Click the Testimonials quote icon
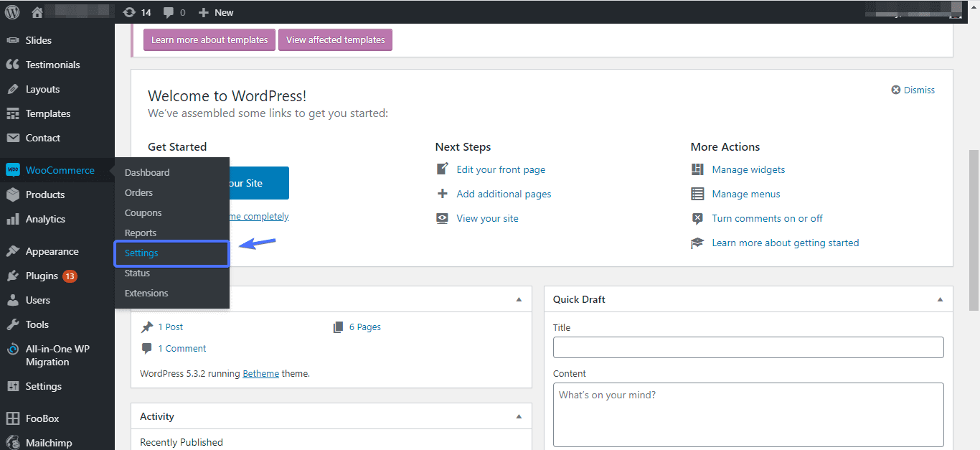This screenshot has height=450, width=980. click(12, 65)
